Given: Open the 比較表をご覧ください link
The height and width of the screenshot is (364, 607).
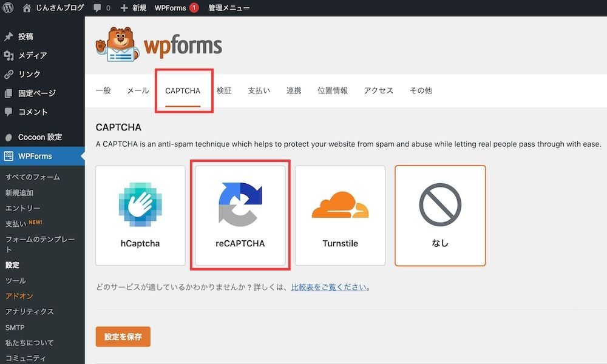Looking at the screenshot, I should pyautogui.click(x=328, y=288).
